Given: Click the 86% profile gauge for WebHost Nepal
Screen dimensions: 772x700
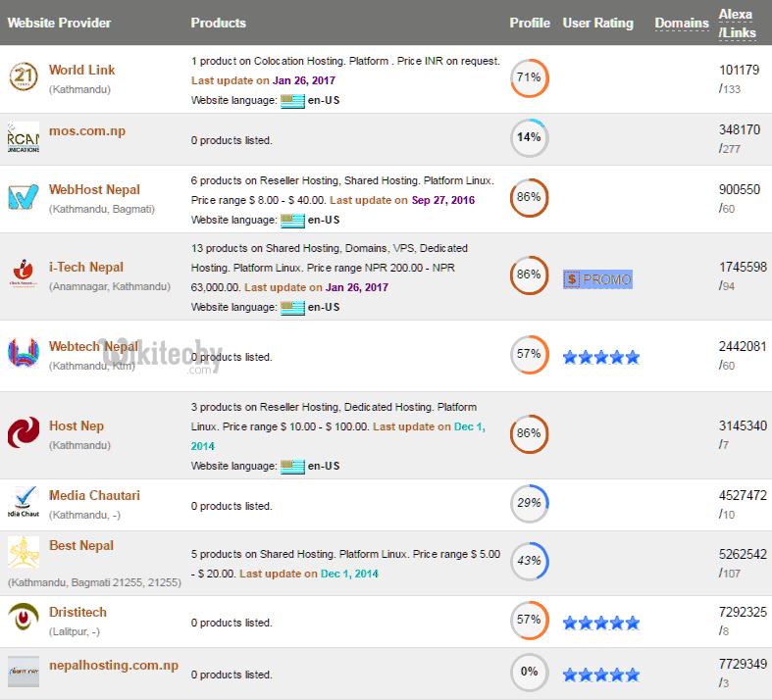Looking at the screenshot, I should [530, 197].
